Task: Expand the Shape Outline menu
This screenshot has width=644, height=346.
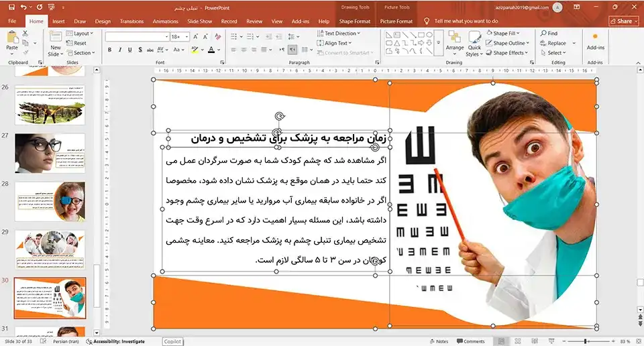Action: point(508,43)
